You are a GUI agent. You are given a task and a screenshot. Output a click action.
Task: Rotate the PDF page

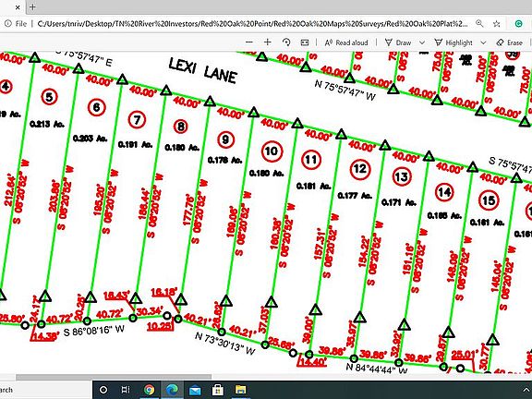(x=286, y=42)
